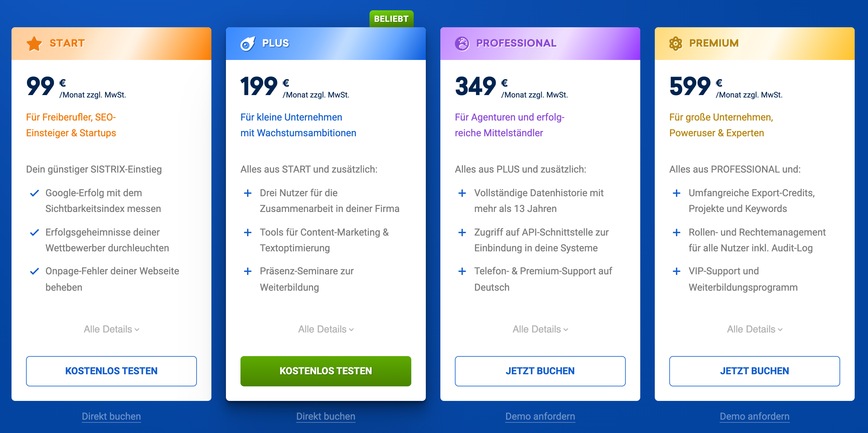Click checkmark next to Onpage-Fehler deiner Webseite

(34, 271)
